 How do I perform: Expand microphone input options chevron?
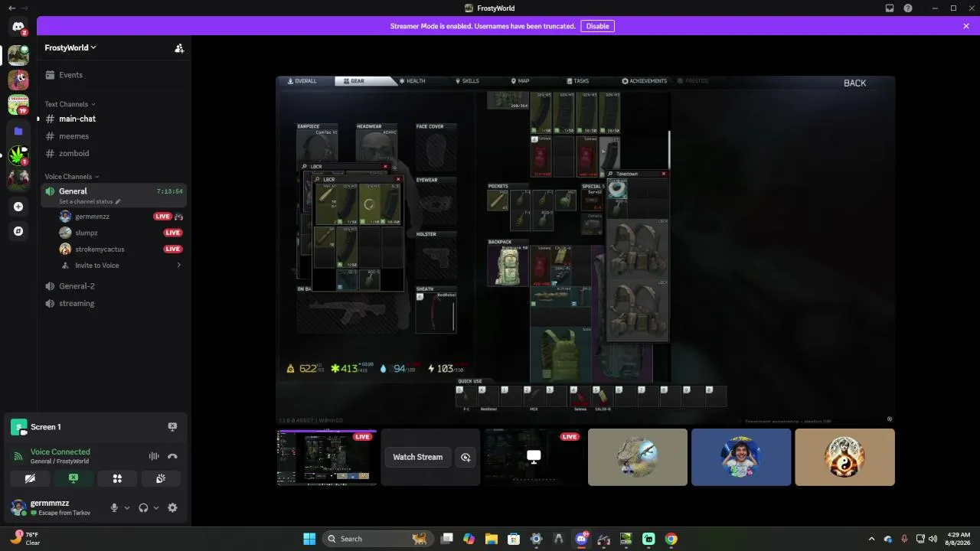(x=127, y=507)
